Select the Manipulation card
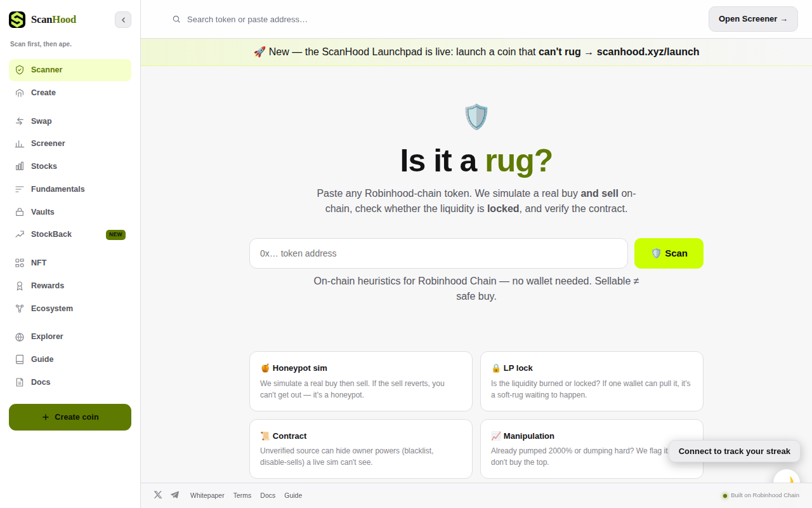Image resolution: width=812 pixels, height=508 pixels. tap(592, 449)
